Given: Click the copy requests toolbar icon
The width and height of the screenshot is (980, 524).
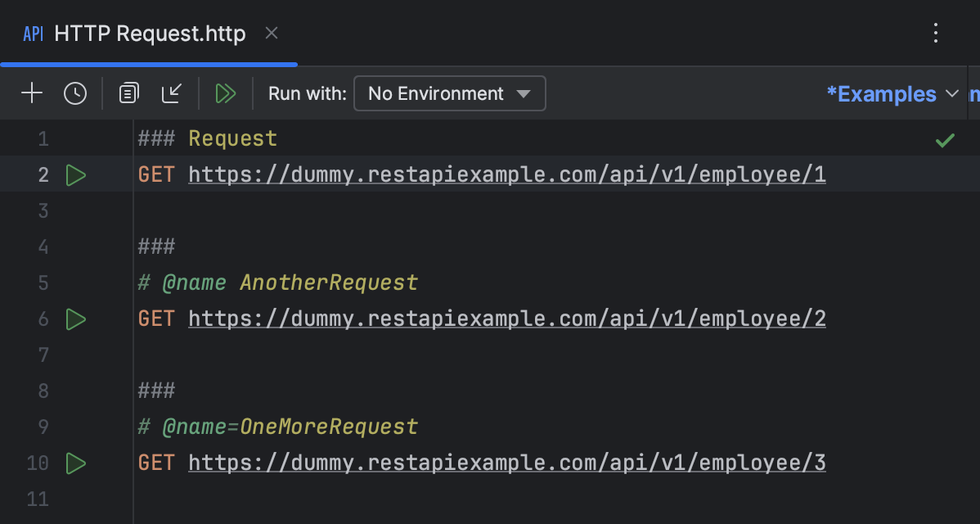Looking at the screenshot, I should pyautogui.click(x=128, y=93).
